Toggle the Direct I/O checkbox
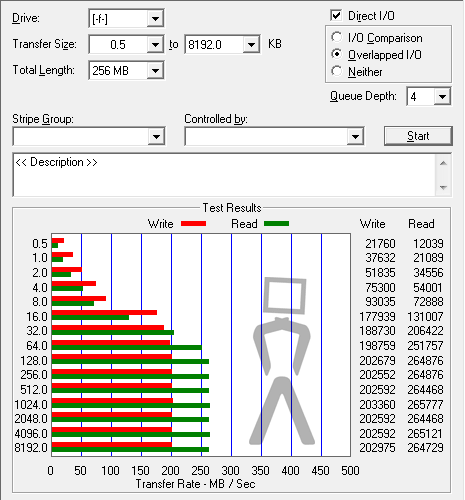Screen dimensions: 465x500 [x=336, y=16]
